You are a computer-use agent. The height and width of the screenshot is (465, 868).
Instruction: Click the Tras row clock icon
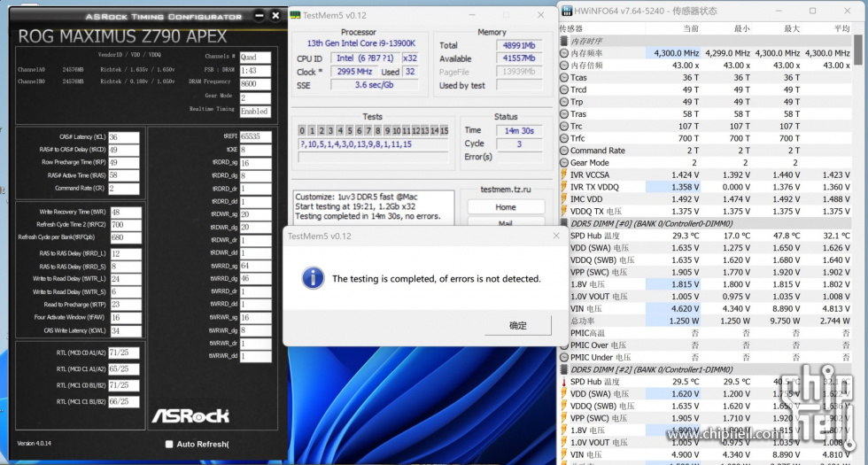(x=564, y=114)
